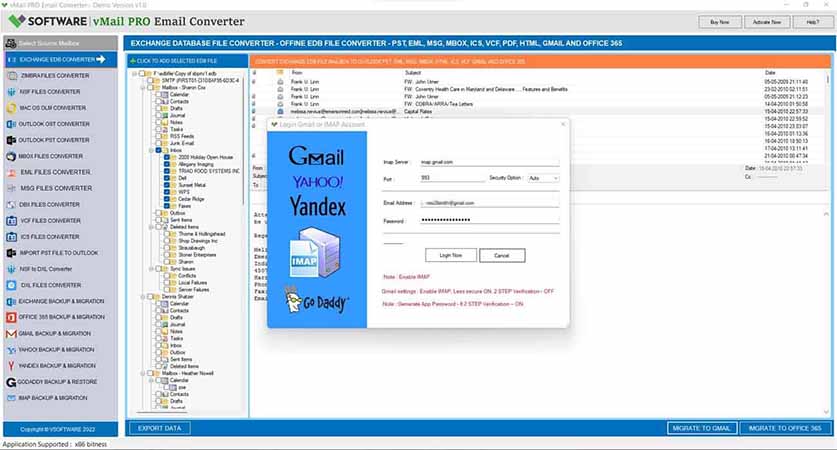Click the Activate Now button
The width and height of the screenshot is (837, 450).
click(767, 22)
